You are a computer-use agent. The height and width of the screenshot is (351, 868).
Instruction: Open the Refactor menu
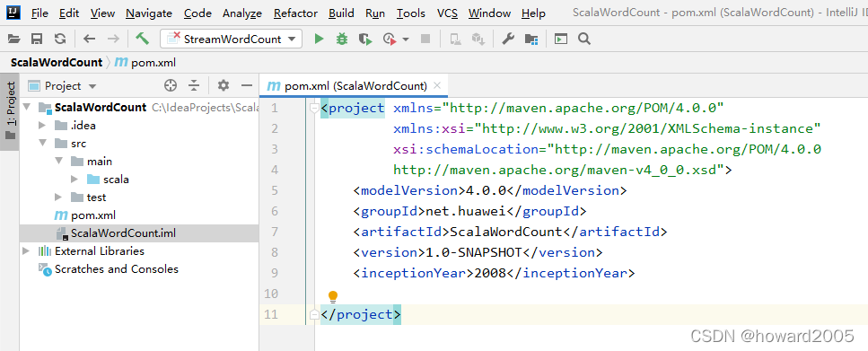pyautogui.click(x=295, y=13)
